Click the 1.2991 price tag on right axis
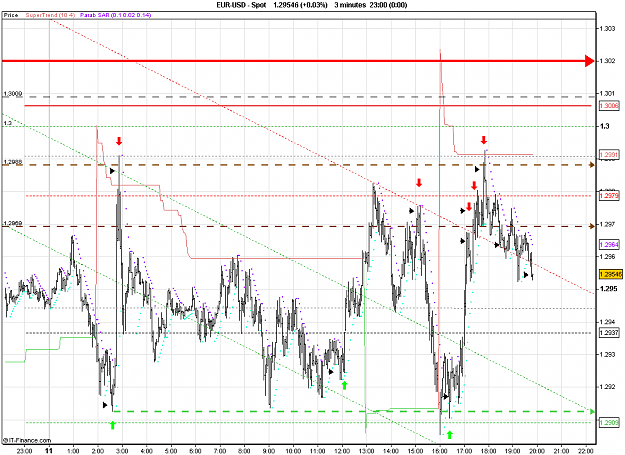The image size is (625, 455). [609, 155]
